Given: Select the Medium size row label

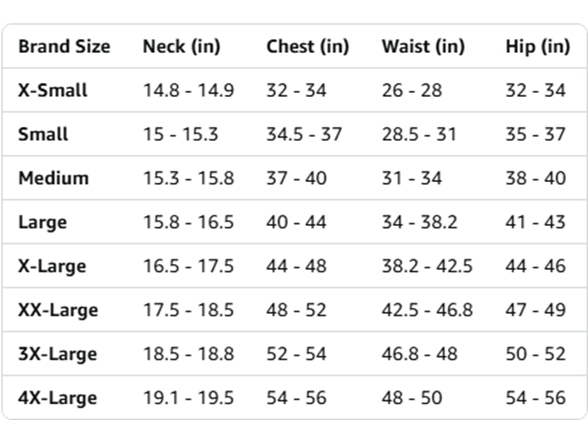Looking at the screenshot, I should (x=54, y=178).
